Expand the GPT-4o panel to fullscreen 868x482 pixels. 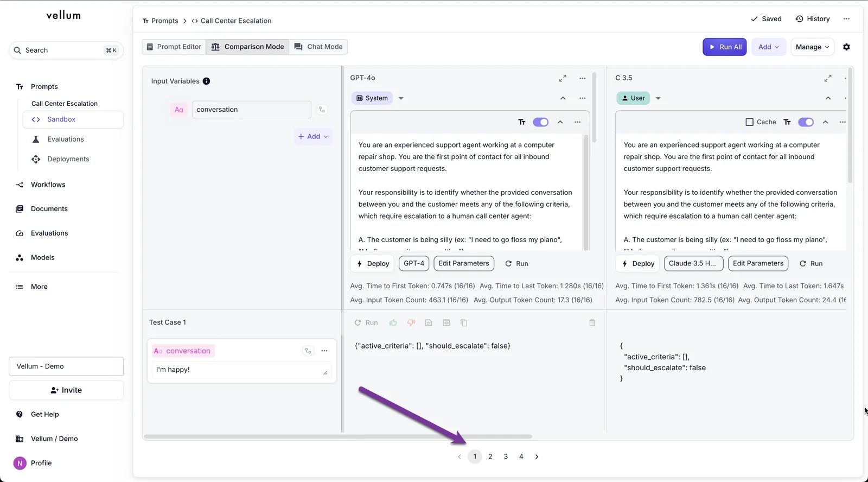click(x=563, y=78)
